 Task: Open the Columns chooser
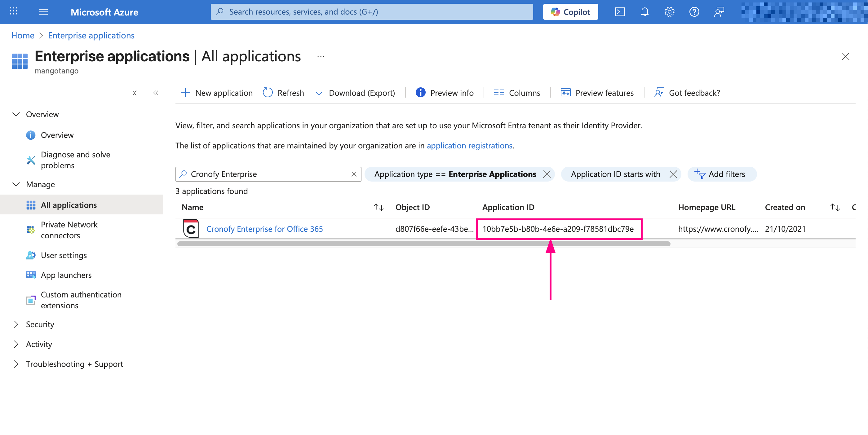(x=517, y=93)
